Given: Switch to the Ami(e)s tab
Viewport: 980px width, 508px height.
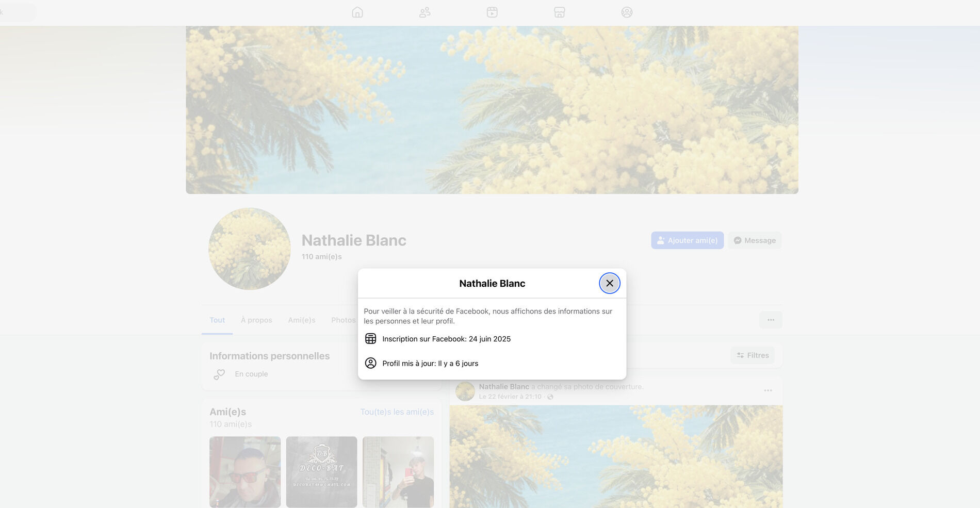Looking at the screenshot, I should point(302,320).
